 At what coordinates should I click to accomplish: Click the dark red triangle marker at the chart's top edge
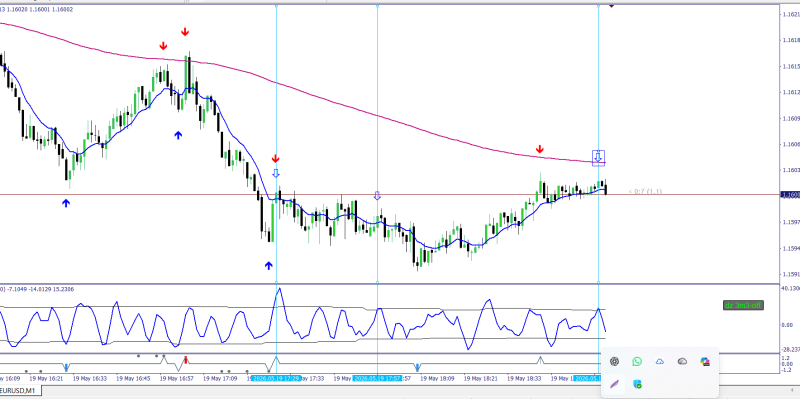(611, 6)
